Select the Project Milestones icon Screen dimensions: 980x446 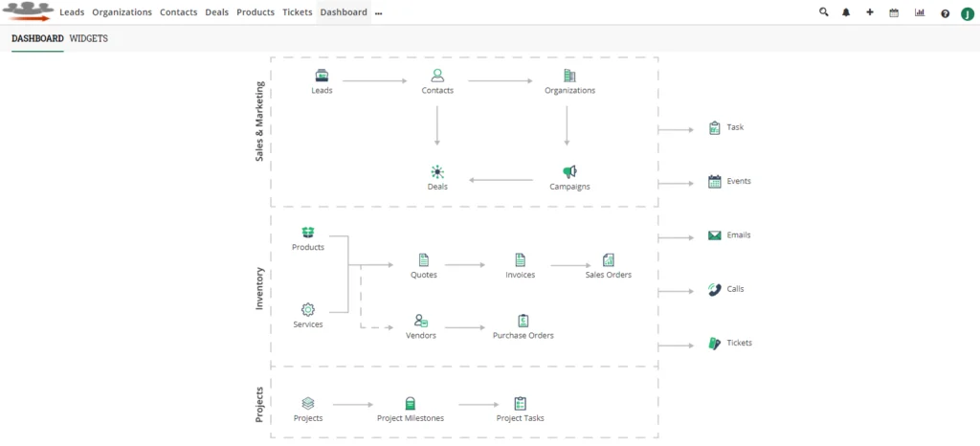pyautogui.click(x=410, y=404)
